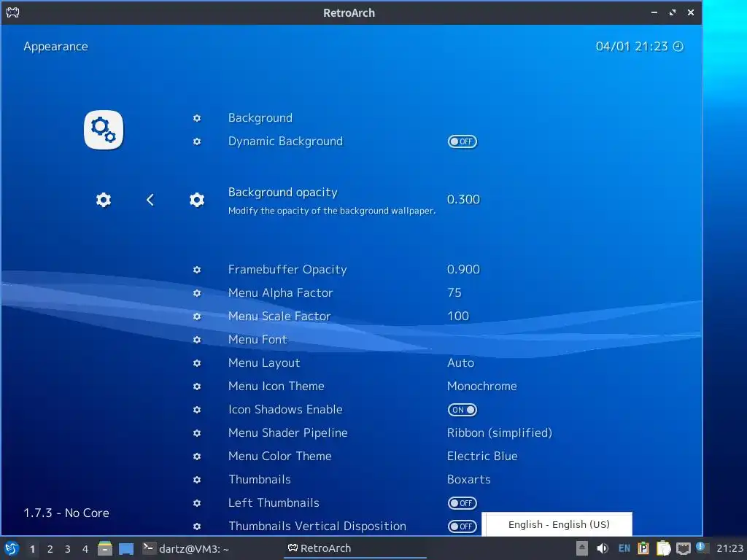Adjust the Menu Alpha Factor 75 value
Screen dimensions: 747x560
[x=454, y=293]
